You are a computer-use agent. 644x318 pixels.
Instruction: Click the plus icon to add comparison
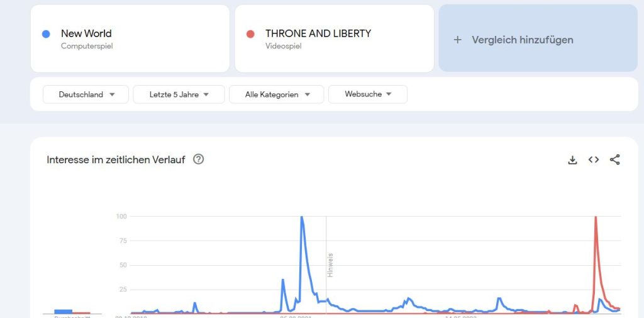[458, 40]
